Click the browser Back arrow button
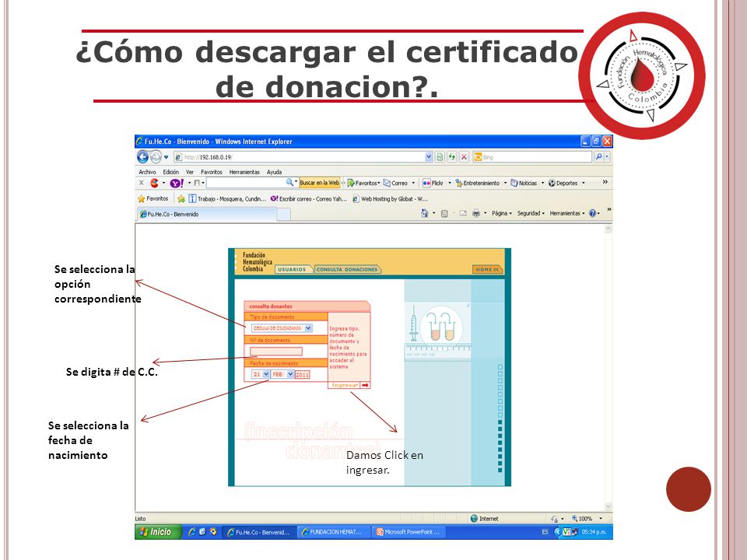Image resolution: width=747 pixels, height=560 pixels. 142,156
